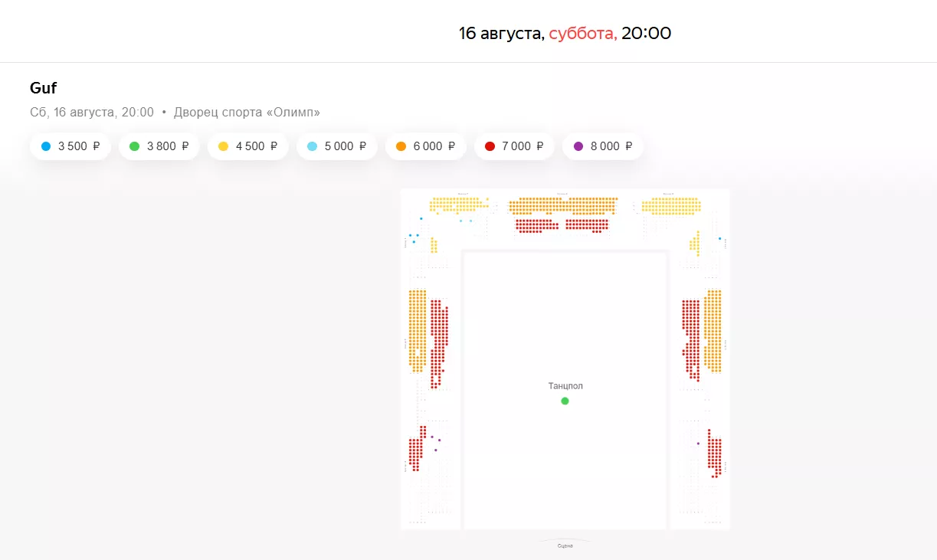Filter seats by 6 000 ₽ price
937x560 pixels.
coord(425,146)
